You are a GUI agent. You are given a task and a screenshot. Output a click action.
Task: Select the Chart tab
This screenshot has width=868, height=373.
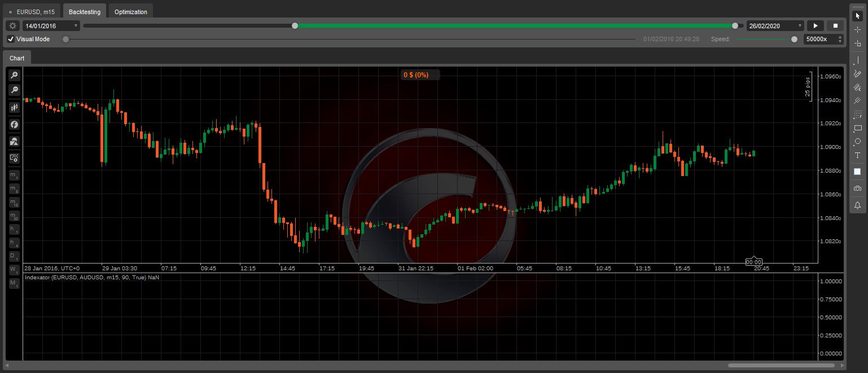[x=17, y=58]
